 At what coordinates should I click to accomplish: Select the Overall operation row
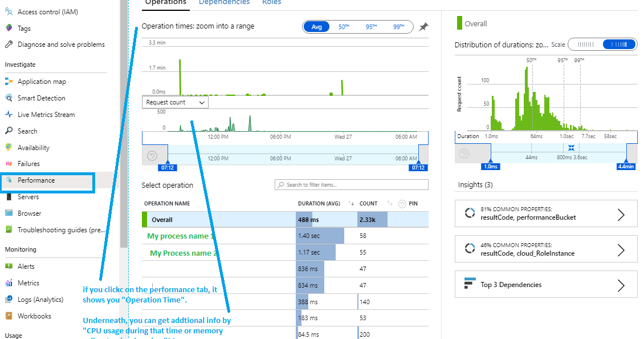click(x=228, y=219)
